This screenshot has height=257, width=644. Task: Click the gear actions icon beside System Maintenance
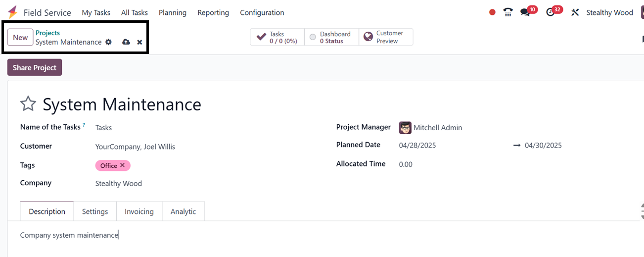coord(109,42)
